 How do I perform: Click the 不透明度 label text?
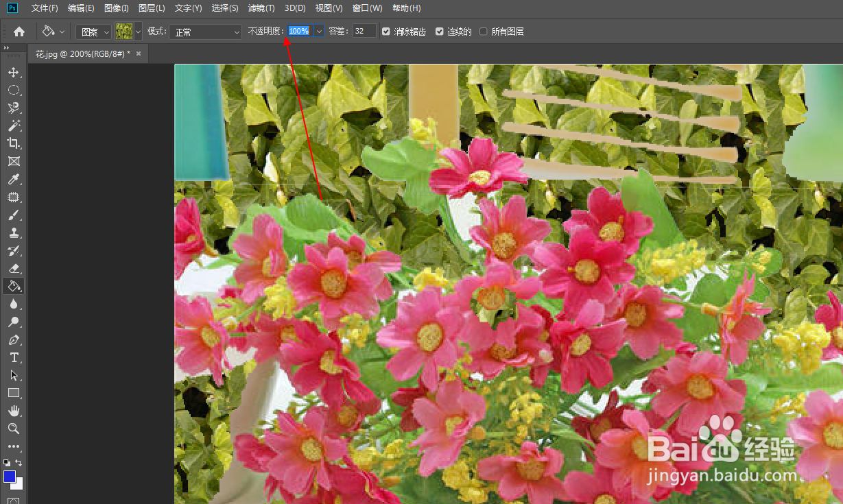click(x=266, y=32)
